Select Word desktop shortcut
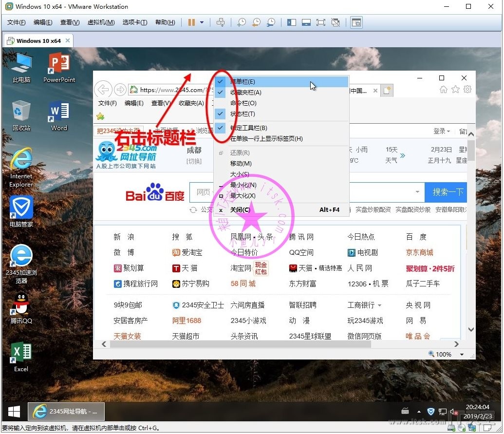This screenshot has height=434, width=504. pos(59,116)
